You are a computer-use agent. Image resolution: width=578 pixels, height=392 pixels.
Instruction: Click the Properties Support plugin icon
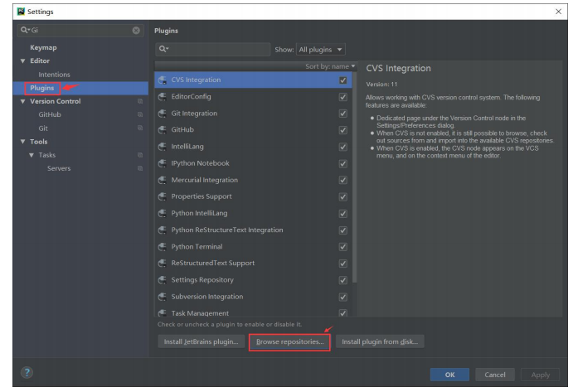[x=163, y=196]
